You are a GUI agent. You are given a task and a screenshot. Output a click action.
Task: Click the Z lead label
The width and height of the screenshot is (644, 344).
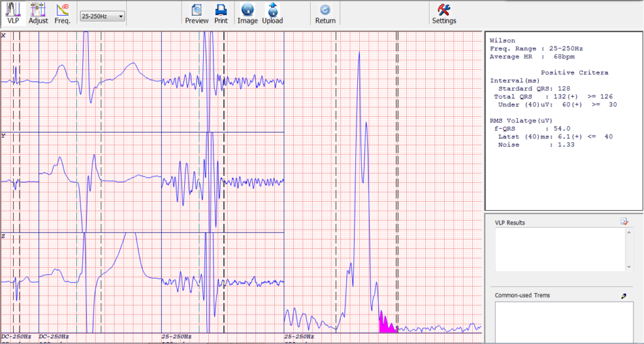pyautogui.click(x=4, y=236)
